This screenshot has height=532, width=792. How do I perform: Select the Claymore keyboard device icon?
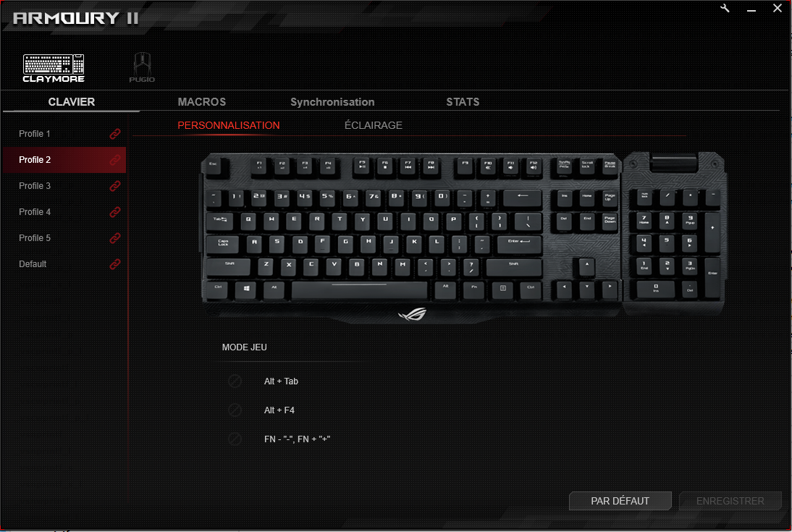pyautogui.click(x=54, y=68)
